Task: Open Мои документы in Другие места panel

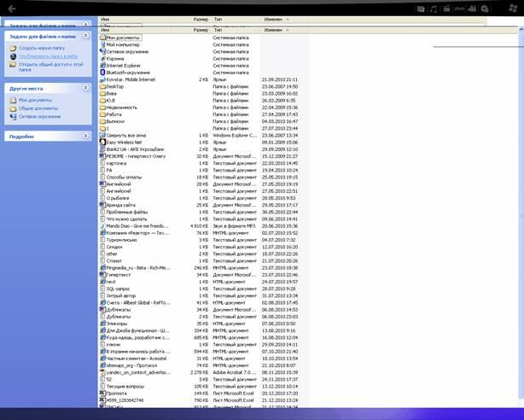Action: (x=35, y=100)
